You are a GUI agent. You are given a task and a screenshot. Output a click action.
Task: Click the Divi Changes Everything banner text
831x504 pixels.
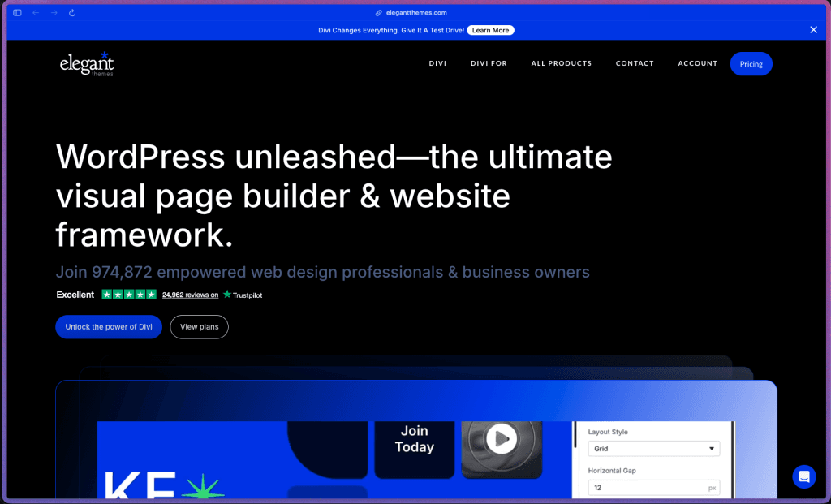[x=391, y=30]
